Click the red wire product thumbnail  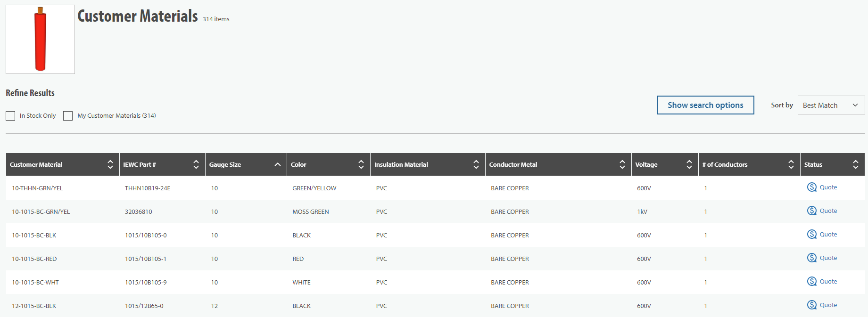coord(40,39)
